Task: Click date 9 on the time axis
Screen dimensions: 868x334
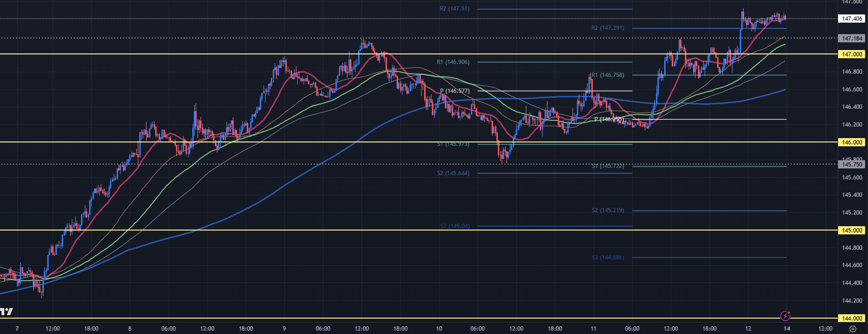Action: click(284, 329)
